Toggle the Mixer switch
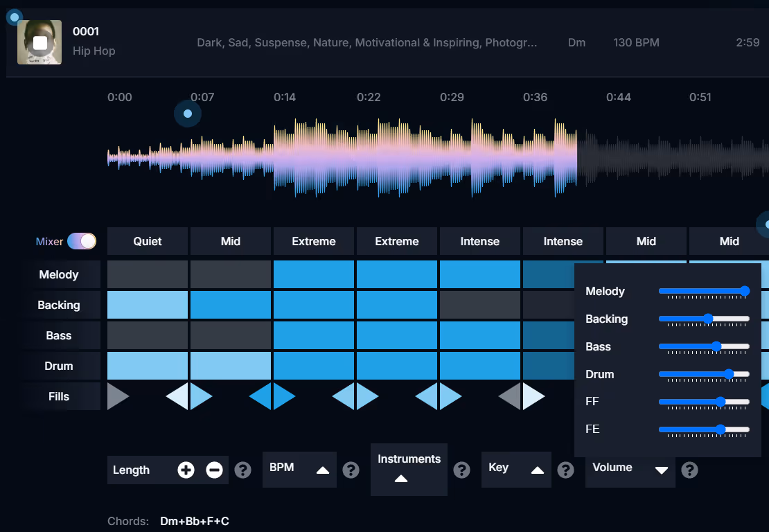 pyautogui.click(x=82, y=241)
